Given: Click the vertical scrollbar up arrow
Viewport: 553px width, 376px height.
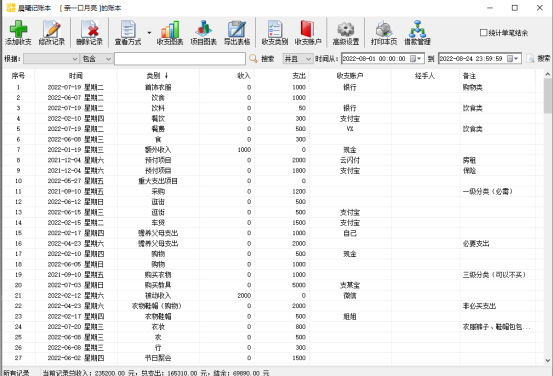Looking at the screenshot, I should click(x=547, y=74).
